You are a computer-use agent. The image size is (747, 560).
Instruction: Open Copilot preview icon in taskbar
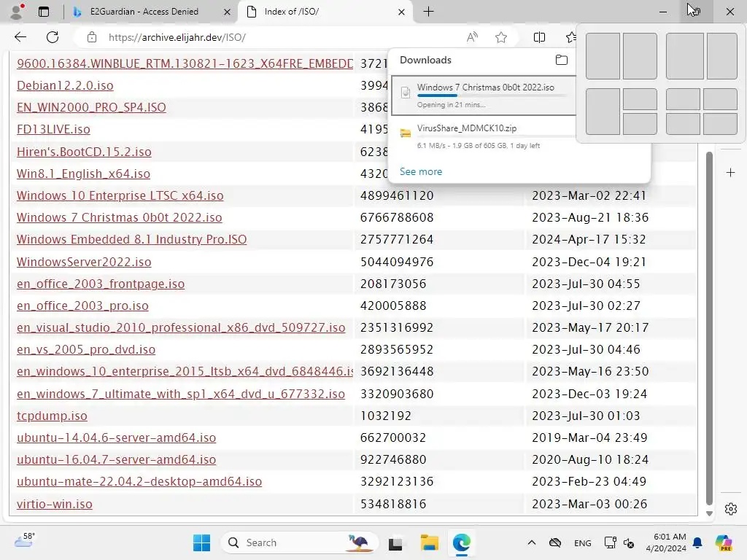(724, 542)
